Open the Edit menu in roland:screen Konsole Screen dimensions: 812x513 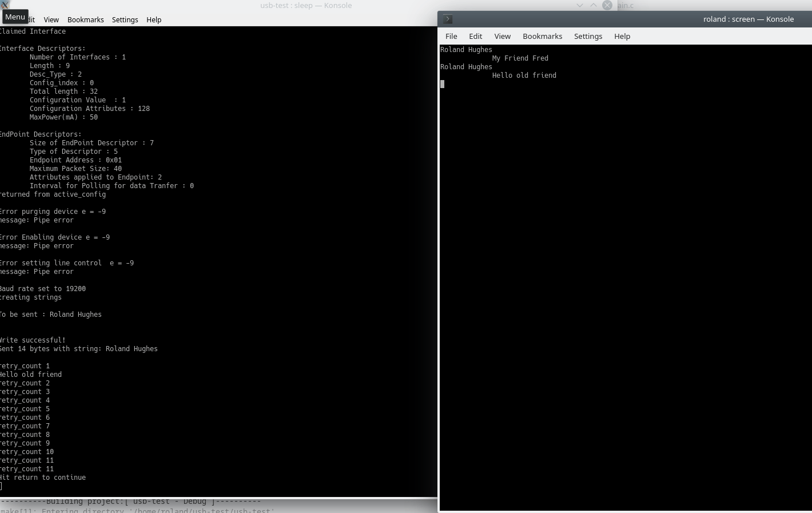tap(475, 36)
